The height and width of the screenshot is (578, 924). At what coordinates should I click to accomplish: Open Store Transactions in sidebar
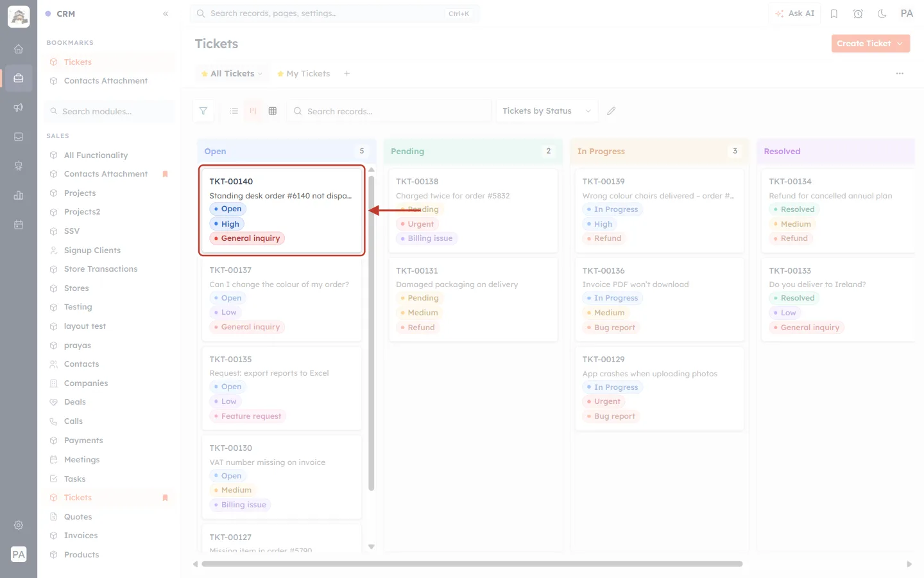click(101, 269)
